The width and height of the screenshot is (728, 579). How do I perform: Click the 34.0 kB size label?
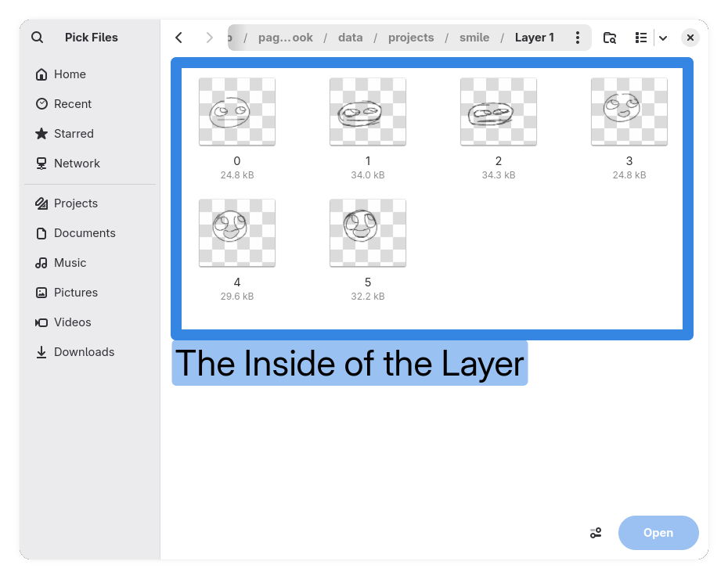tap(368, 175)
